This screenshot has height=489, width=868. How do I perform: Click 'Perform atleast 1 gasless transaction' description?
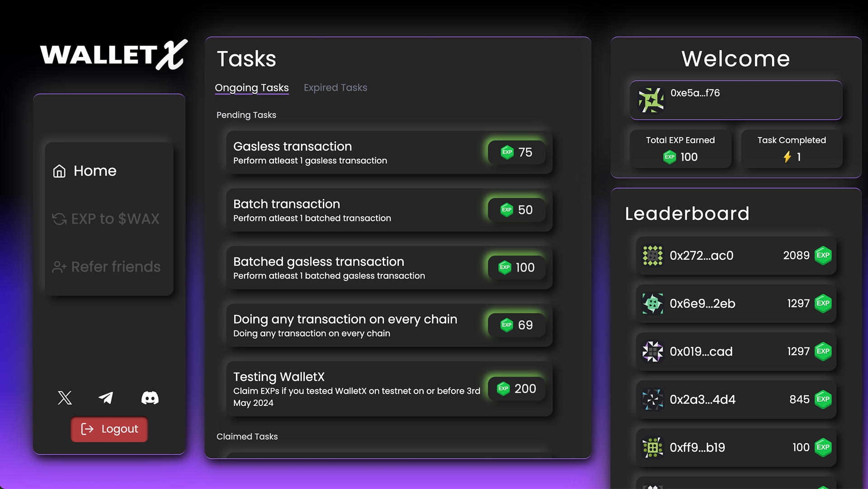[310, 161]
